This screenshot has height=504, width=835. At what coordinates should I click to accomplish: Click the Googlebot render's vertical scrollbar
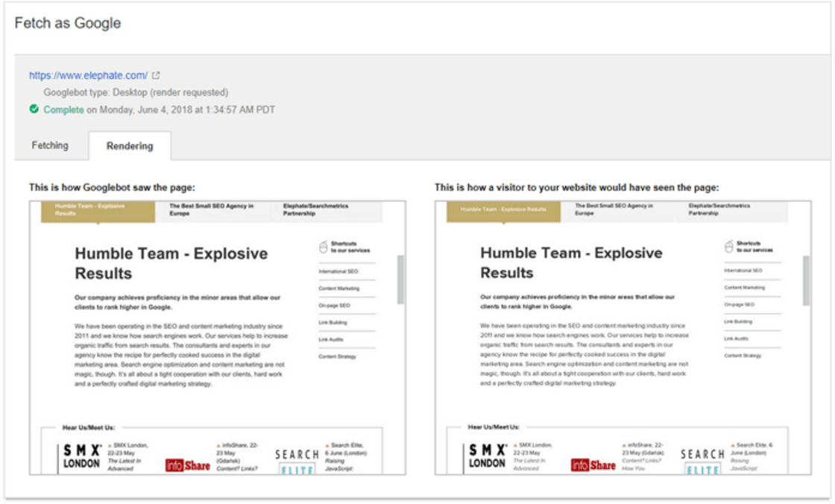click(400, 280)
